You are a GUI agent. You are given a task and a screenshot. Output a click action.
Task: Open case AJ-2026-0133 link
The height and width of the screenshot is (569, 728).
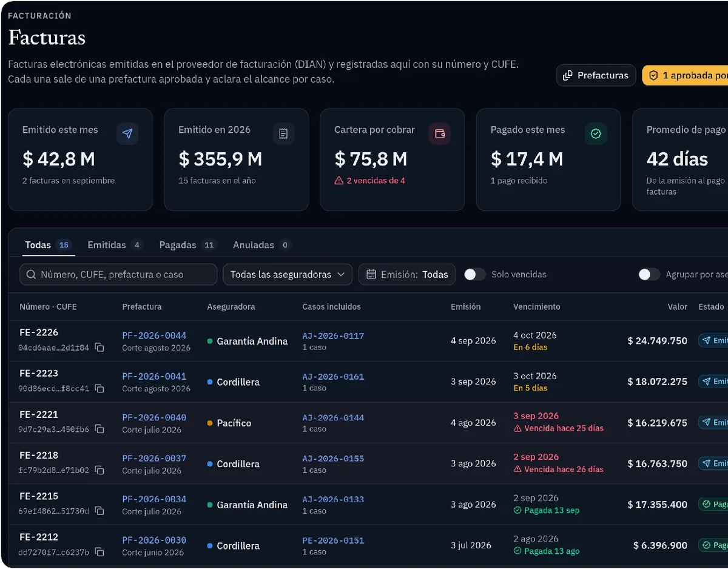click(333, 500)
